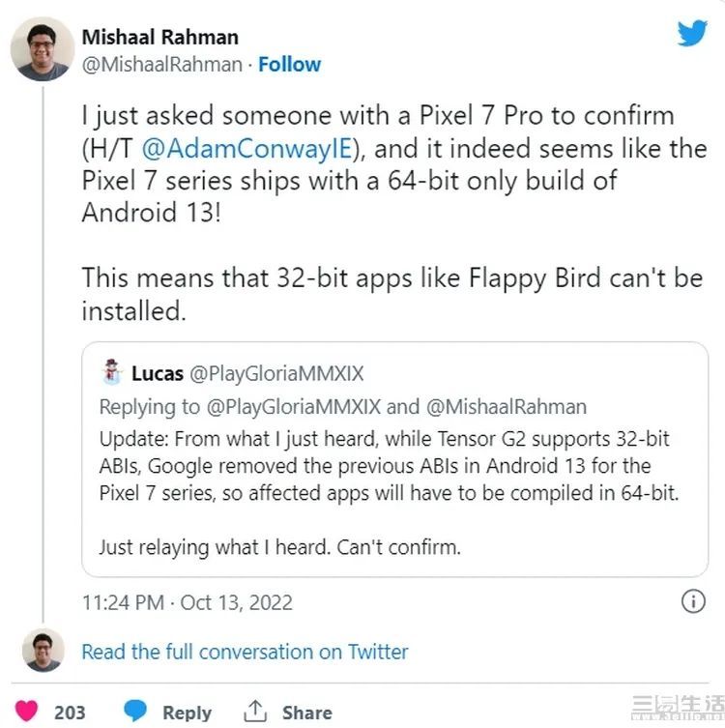725x728 pixels.
Task: Click the @PlayGloriaMMXIX handle beside Lucas
Action: 275,374
